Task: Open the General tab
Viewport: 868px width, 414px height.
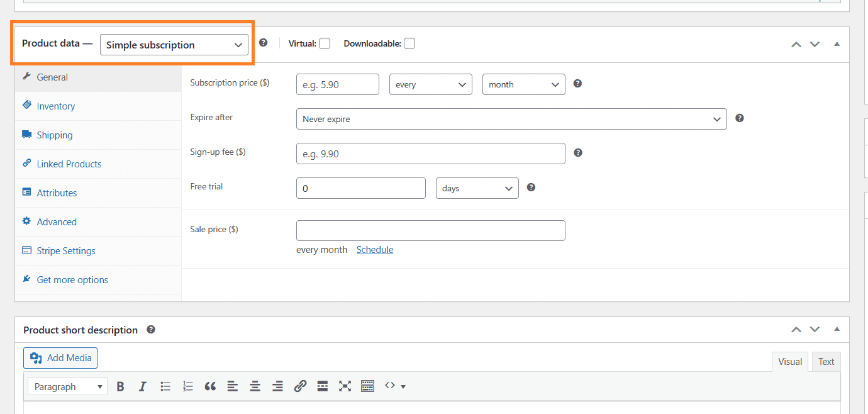Action: (x=98, y=77)
